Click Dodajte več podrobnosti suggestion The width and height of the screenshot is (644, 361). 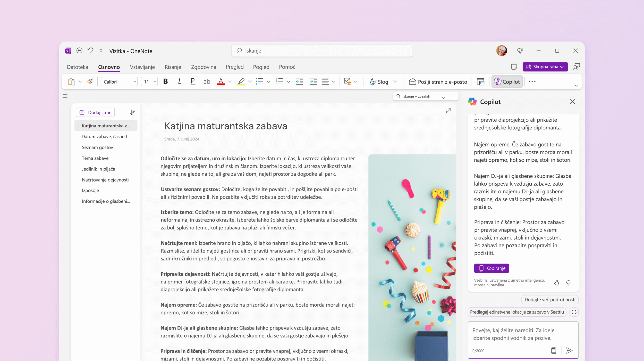550,300
